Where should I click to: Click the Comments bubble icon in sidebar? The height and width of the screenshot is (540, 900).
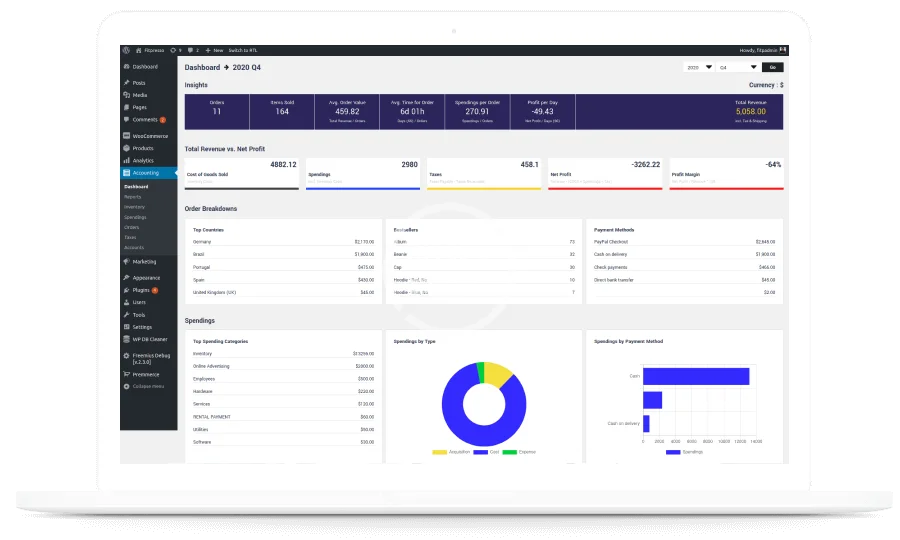click(x=126, y=119)
